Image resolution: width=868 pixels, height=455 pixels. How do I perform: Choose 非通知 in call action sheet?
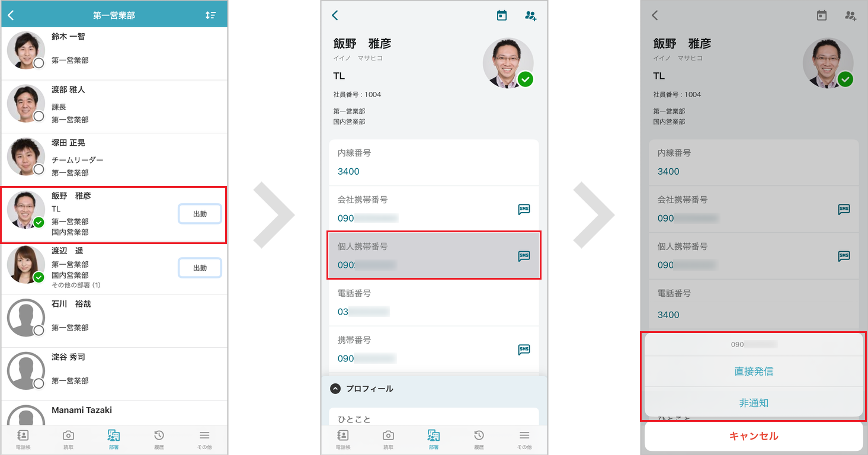(754, 402)
